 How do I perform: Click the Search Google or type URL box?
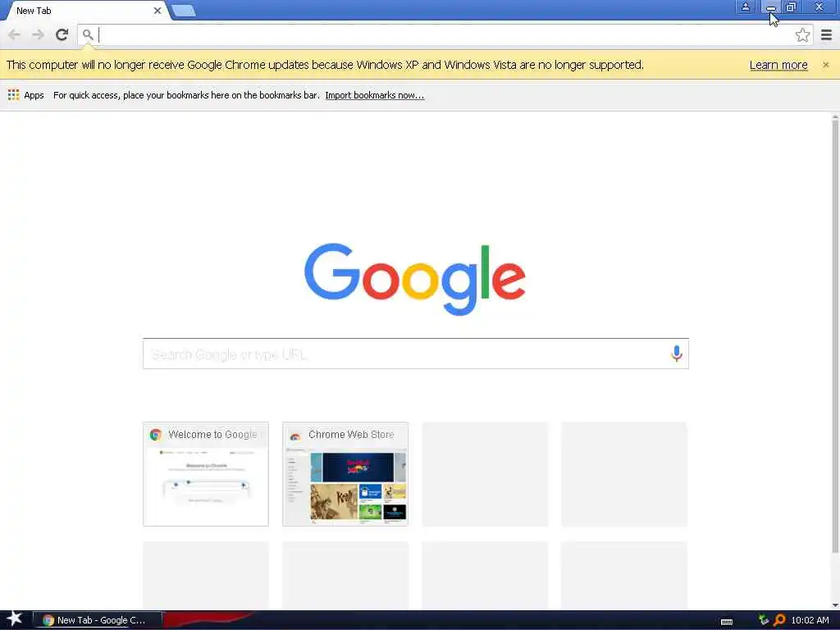pos(416,354)
